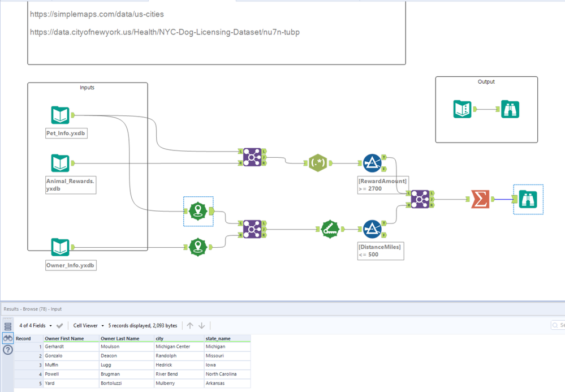The width and height of the screenshot is (565, 392).
Task: Select the Summarize tool
Action: 480,199
